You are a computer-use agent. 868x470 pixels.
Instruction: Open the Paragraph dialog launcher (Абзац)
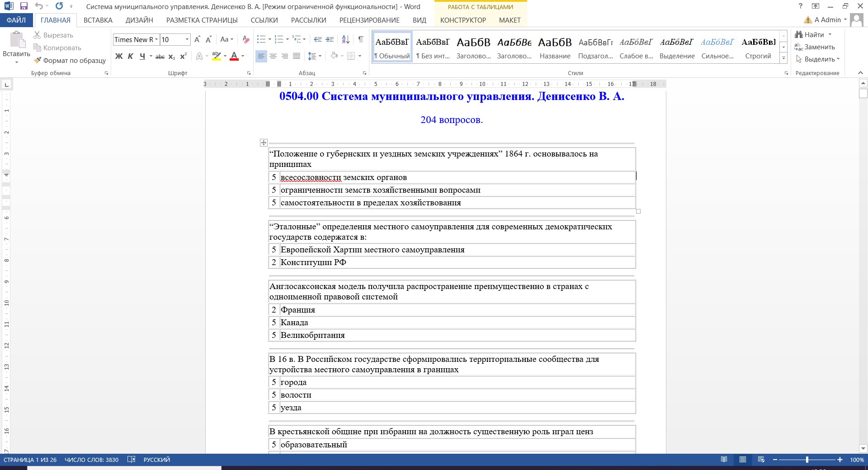pos(364,73)
